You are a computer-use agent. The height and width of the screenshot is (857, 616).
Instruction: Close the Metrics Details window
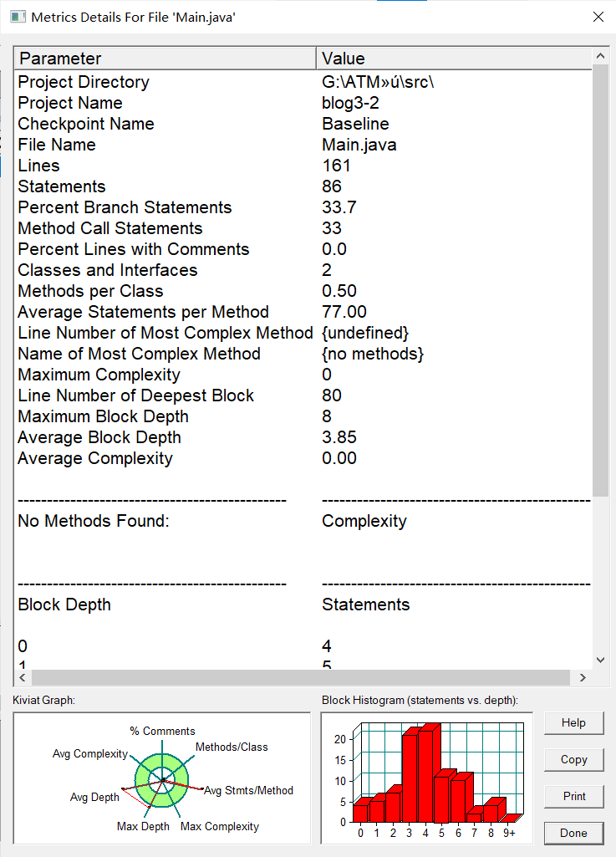point(598,17)
